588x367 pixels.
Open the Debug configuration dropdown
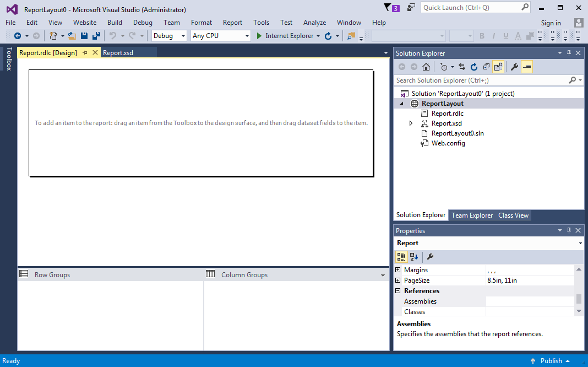point(183,36)
